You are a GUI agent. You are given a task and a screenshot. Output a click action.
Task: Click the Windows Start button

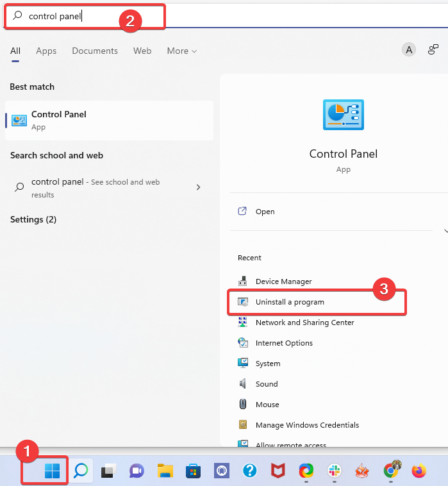tap(52, 471)
